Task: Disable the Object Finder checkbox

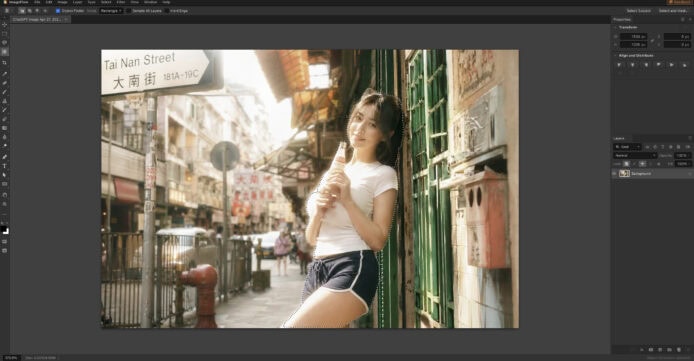Action: pos(58,11)
